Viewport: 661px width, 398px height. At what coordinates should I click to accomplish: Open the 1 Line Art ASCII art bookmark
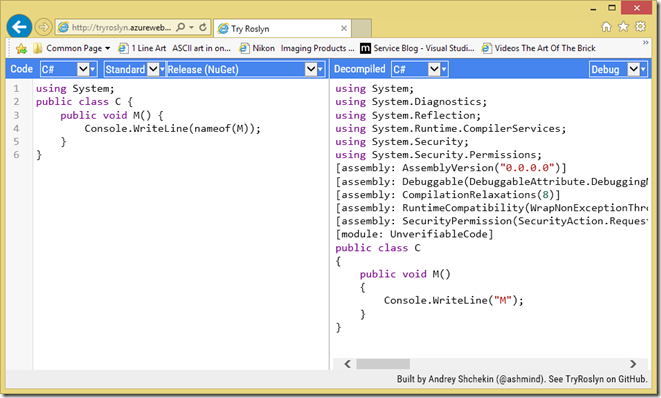[x=174, y=48]
